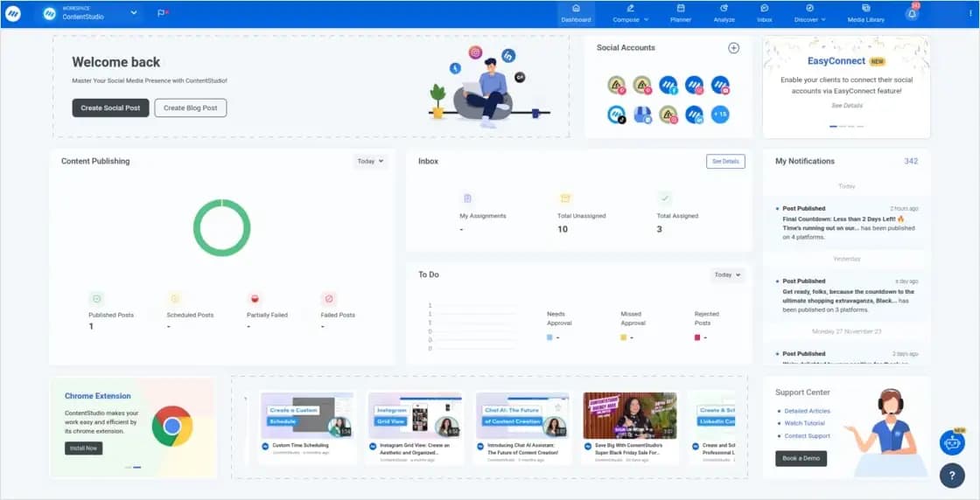Screen dimensions: 980x500
Task: Click the Dashboard home icon in navbar
Action: pyautogui.click(x=576, y=8)
